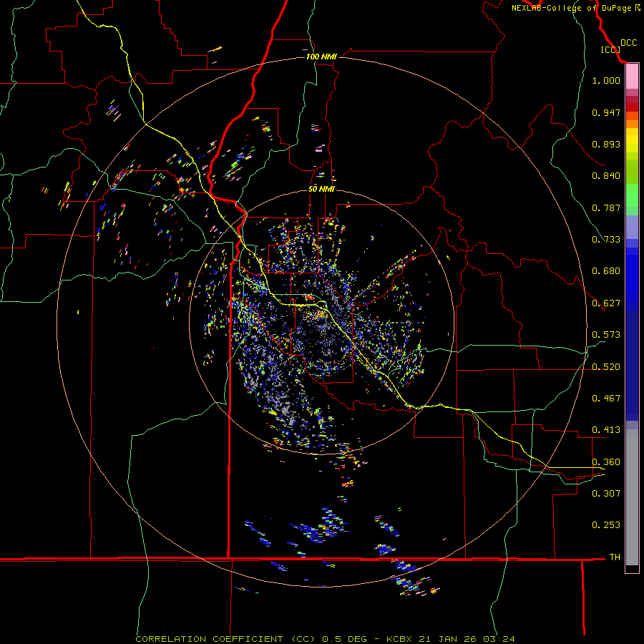
Task: Click the NEXLAB-College of DuPage credit text
Action: tap(571, 8)
